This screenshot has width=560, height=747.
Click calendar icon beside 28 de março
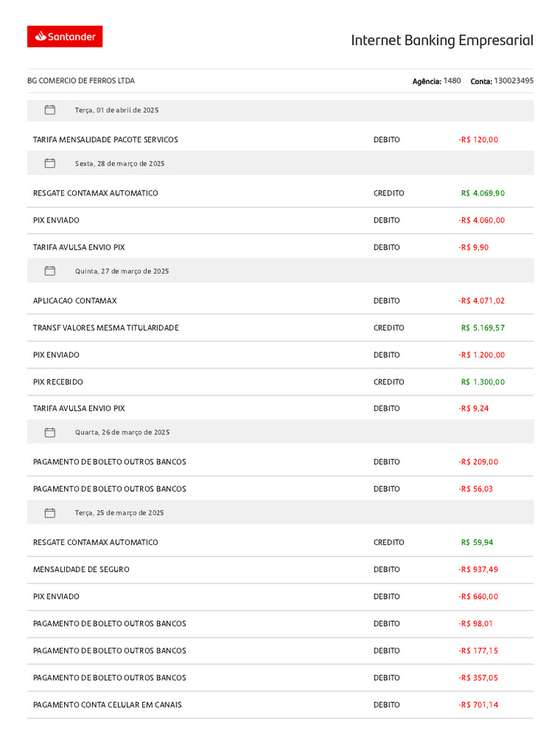coord(50,163)
